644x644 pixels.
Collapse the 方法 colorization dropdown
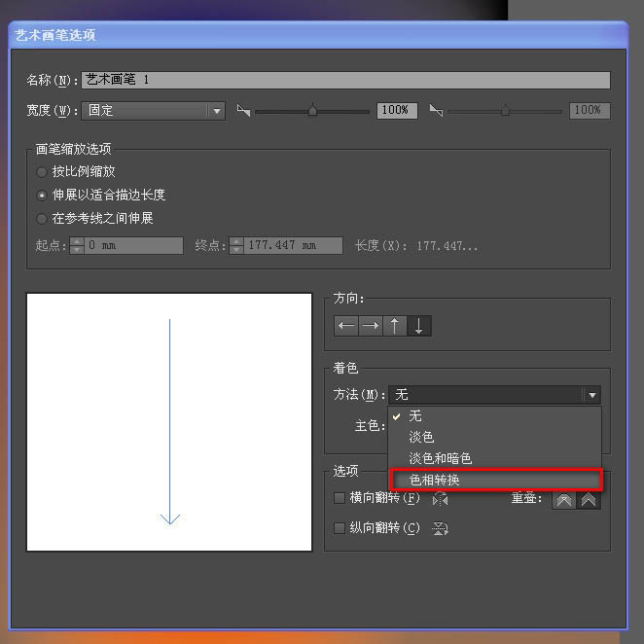click(x=494, y=395)
